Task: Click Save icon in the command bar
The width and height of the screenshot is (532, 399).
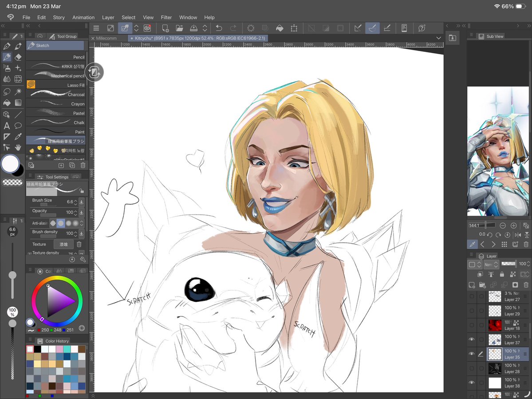Action: click(x=194, y=28)
